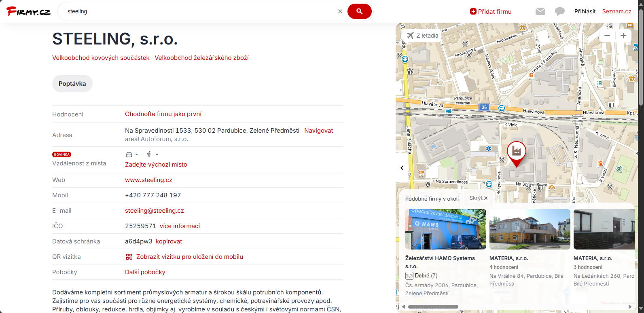Open the envelope mail icon in header
Screen dimensions: 644x313
point(540,11)
